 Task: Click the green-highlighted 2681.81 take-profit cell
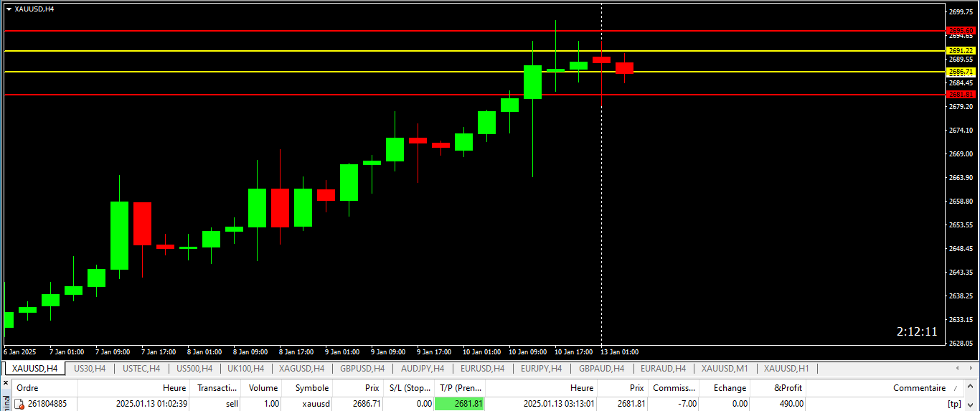pos(460,404)
